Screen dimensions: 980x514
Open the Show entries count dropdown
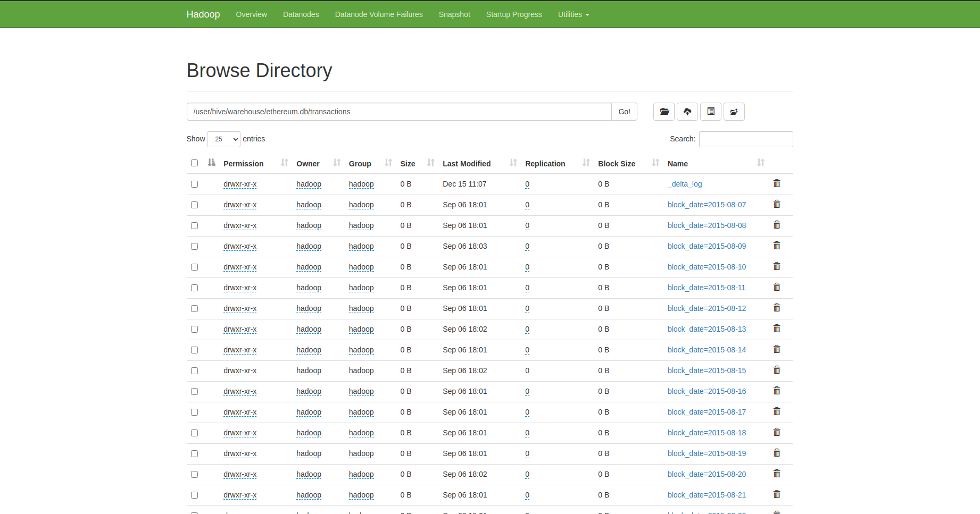point(223,139)
